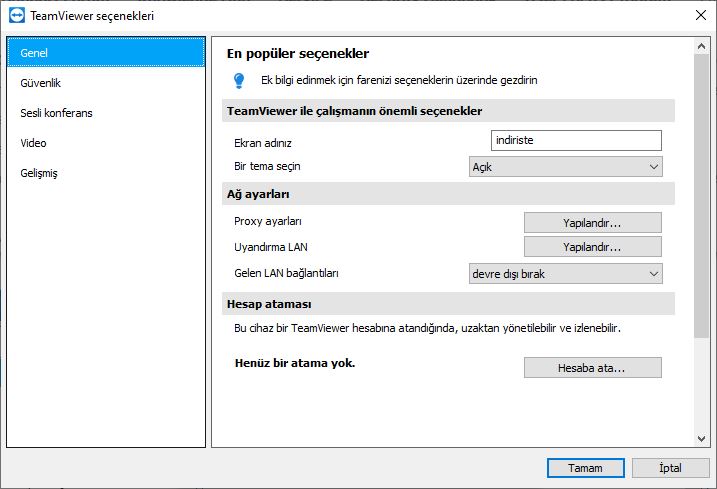This screenshot has width=717, height=489.
Task: Click the 'Bir tema seçin' label
Action: coord(268,167)
